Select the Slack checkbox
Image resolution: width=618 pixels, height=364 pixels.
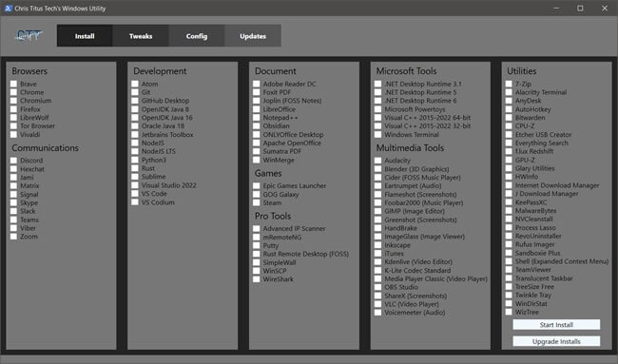point(14,211)
